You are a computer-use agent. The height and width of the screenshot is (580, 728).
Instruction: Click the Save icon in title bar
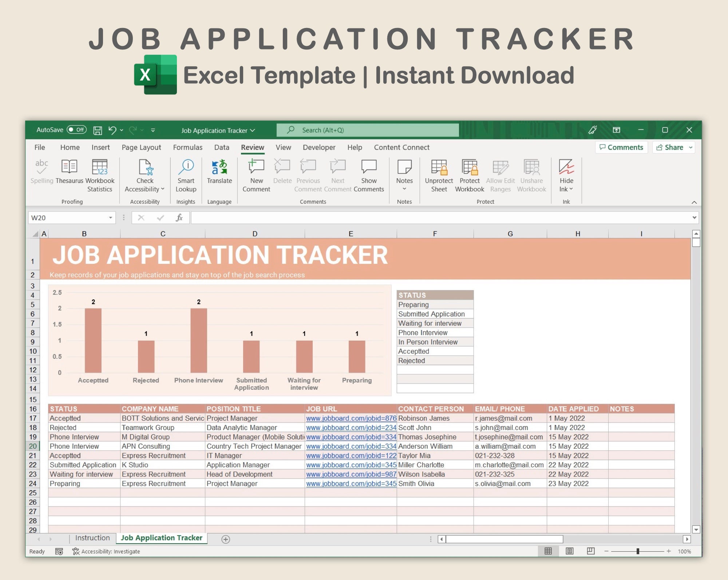[98, 130]
